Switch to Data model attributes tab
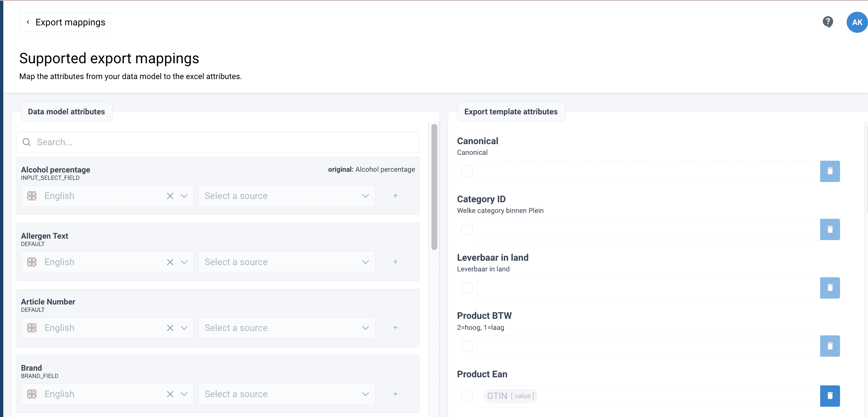868x417 pixels. [x=66, y=112]
